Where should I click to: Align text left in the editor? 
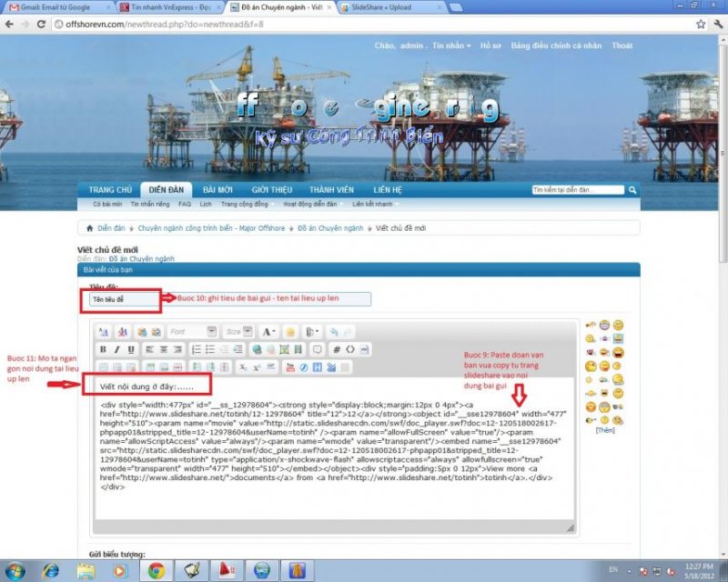149,349
